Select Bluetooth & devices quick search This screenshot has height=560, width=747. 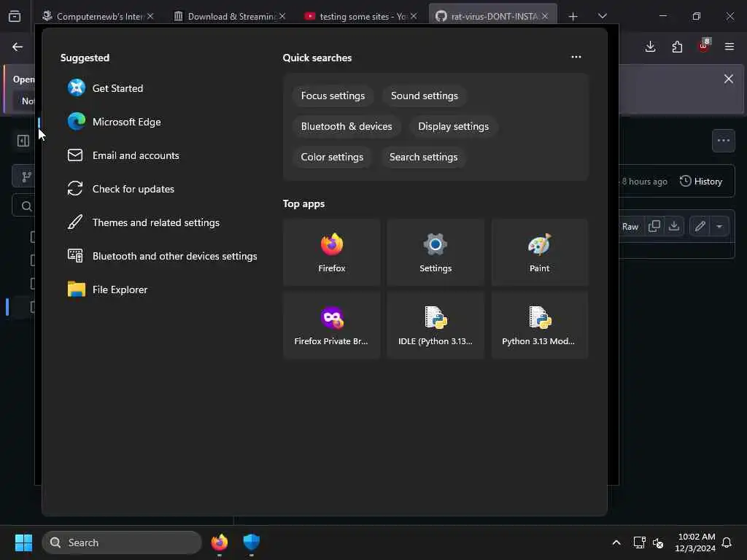[x=347, y=126]
